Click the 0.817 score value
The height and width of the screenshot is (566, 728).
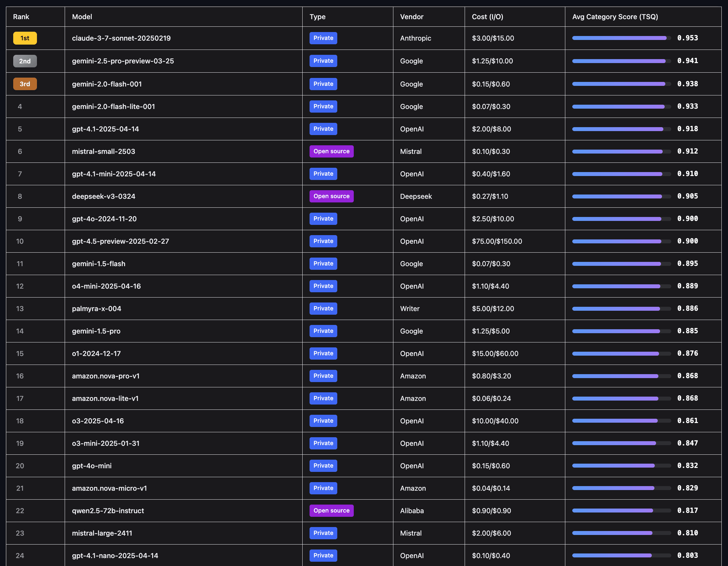tap(688, 510)
